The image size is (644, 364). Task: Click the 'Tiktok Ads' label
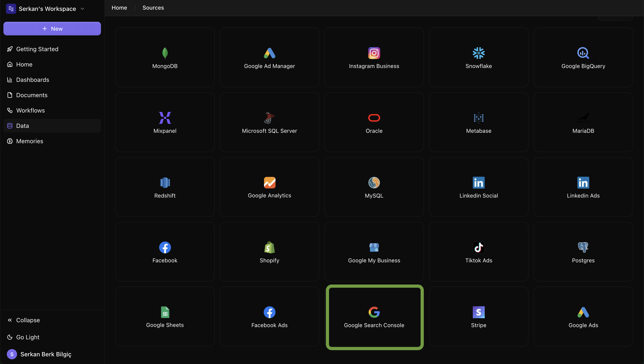click(479, 260)
